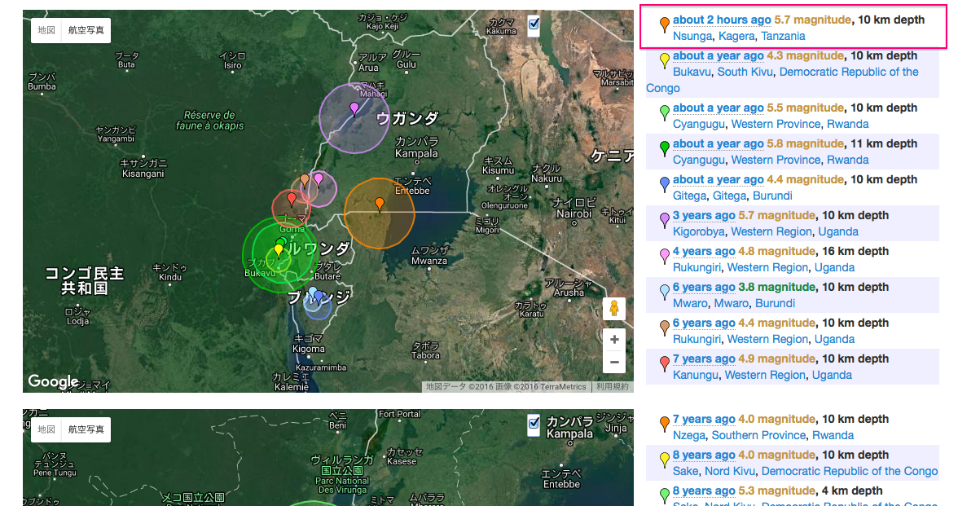Screen dimensions: 980x506
Task: Select the orange marker on Lake Victoria's west shore
Action: click(380, 205)
